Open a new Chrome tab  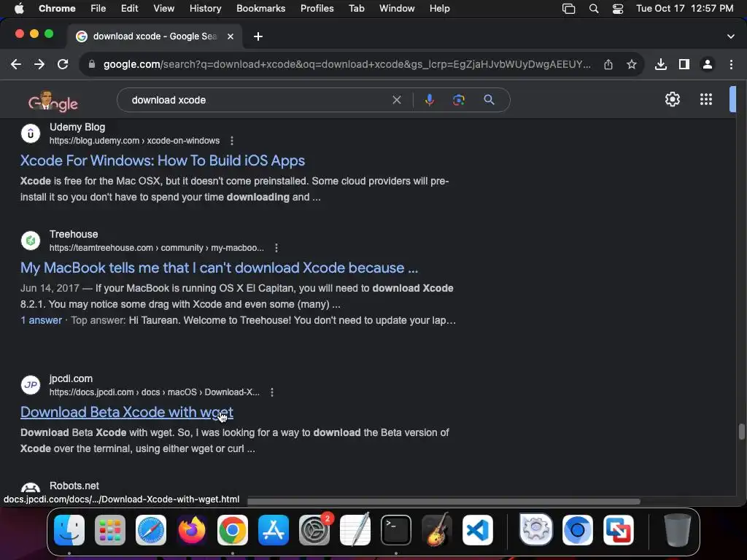click(258, 36)
